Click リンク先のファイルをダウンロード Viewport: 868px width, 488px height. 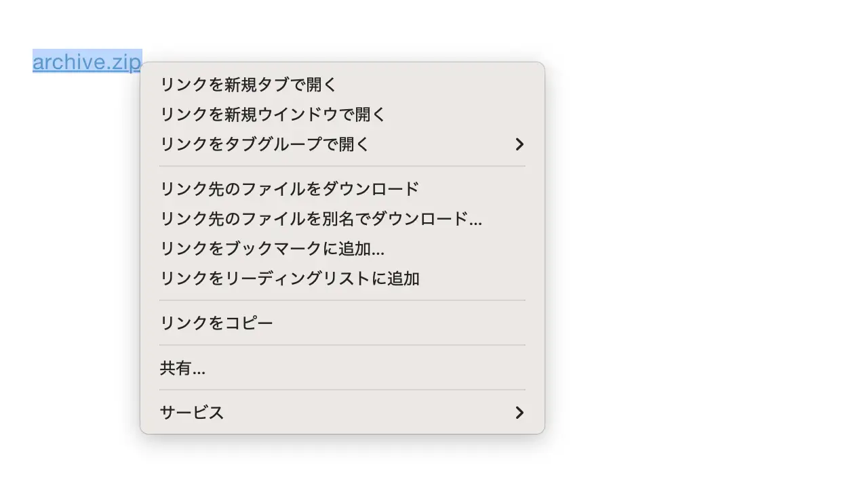(x=290, y=189)
